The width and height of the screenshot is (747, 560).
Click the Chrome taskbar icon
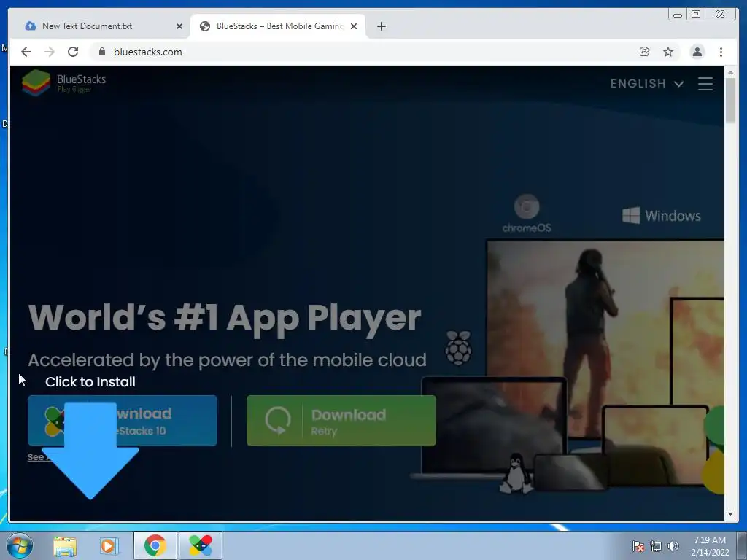pyautogui.click(x=155, y=545)
